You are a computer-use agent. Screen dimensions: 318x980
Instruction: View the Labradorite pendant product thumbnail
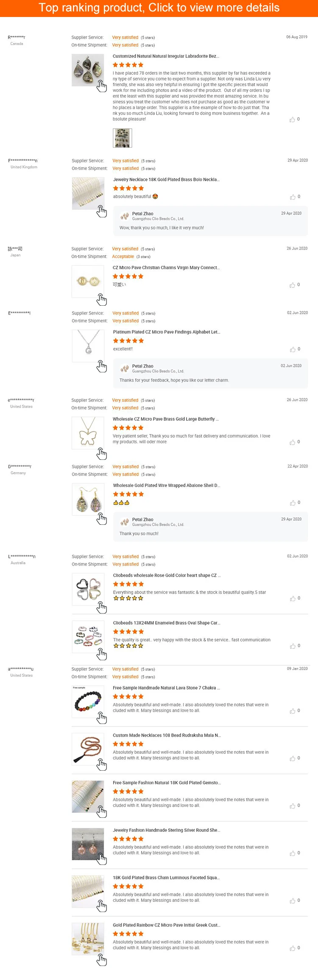[88, 70]
